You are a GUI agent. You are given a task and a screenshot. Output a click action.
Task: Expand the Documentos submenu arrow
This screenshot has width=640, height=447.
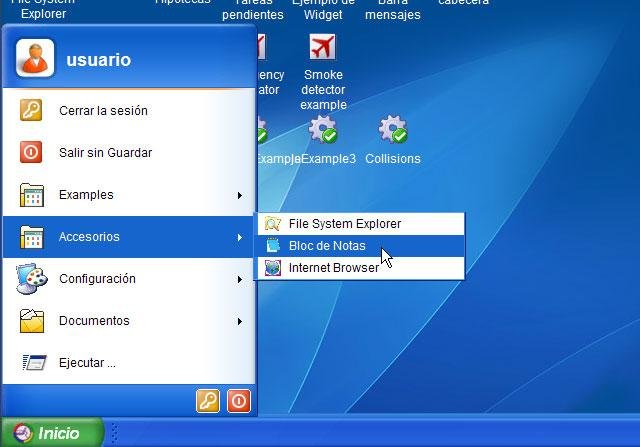(240, 322)
